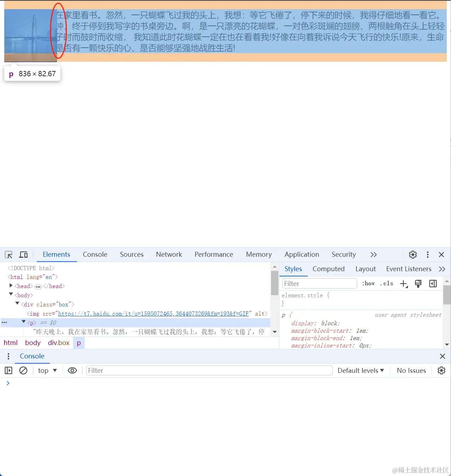Toggle the :hov element state button
The image size is (451, 476).
(x=368, y=284)
